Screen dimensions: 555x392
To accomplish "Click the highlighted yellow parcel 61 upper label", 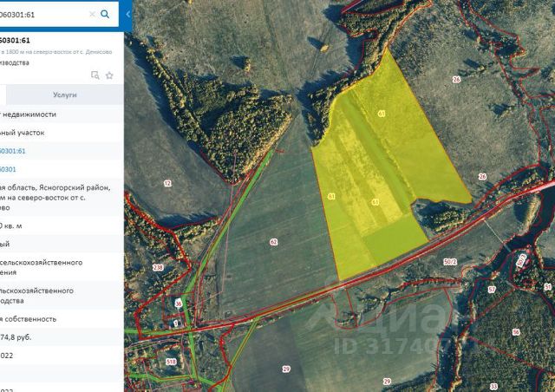I will tap(382, 114).
